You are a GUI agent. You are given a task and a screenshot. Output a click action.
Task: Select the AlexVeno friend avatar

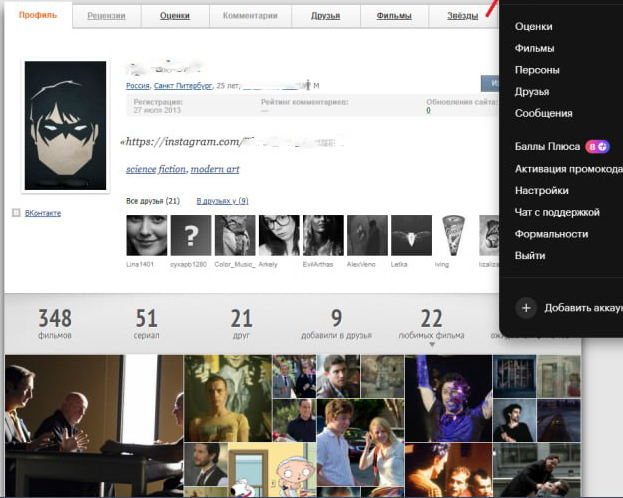[x=366, y=235]
